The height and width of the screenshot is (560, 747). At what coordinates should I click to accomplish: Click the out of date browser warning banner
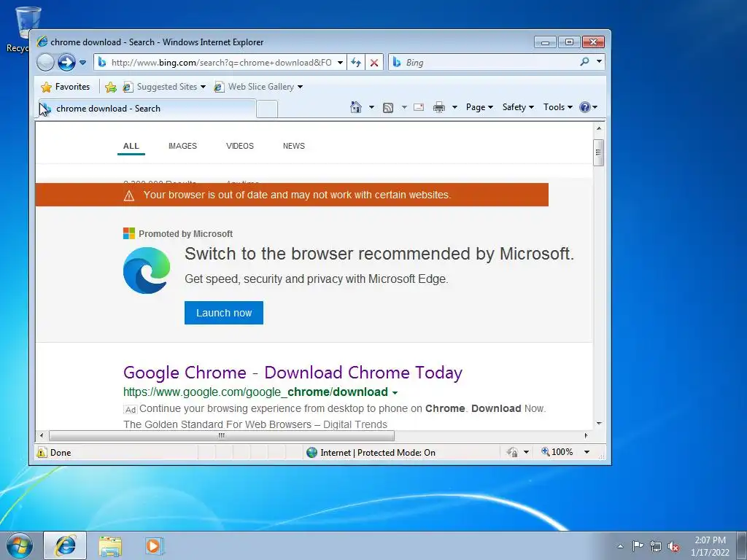click(292, 195)
